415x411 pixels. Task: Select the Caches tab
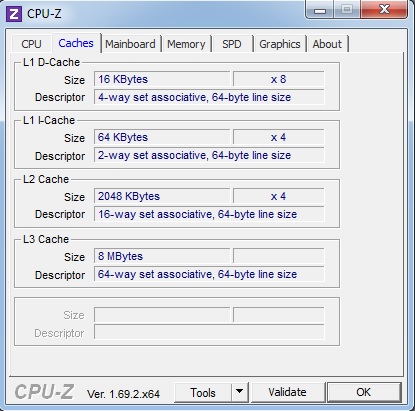[x=76, y=43]
